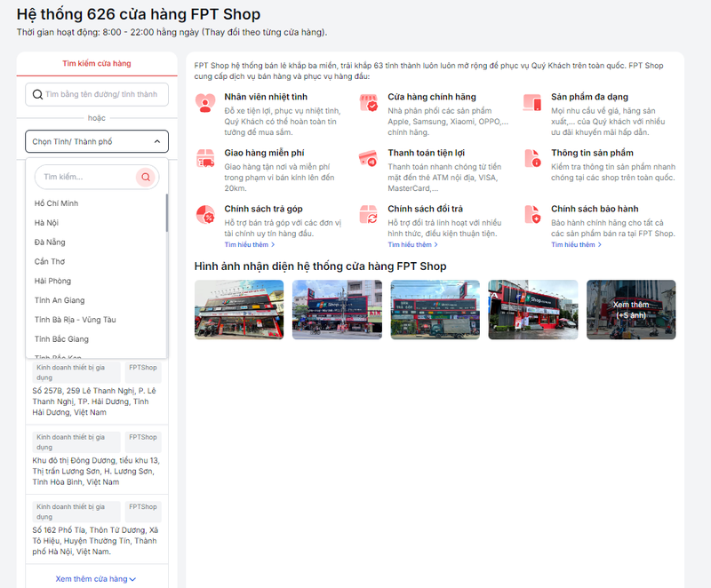Select Hồ Chí Minh from the list
The image size is (711, 588).
click(96, 203)
